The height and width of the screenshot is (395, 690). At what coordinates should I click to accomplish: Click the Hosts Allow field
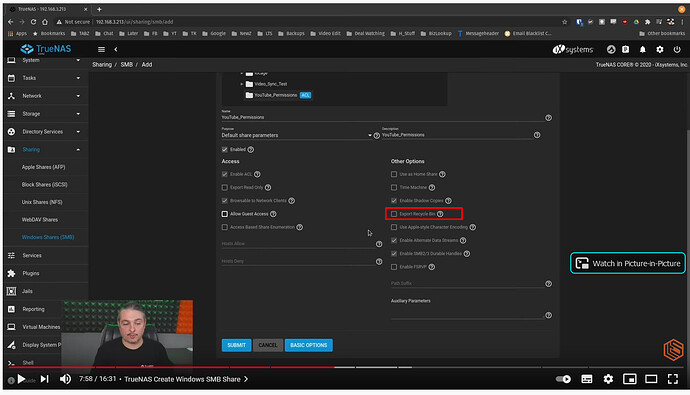point(298,244)
